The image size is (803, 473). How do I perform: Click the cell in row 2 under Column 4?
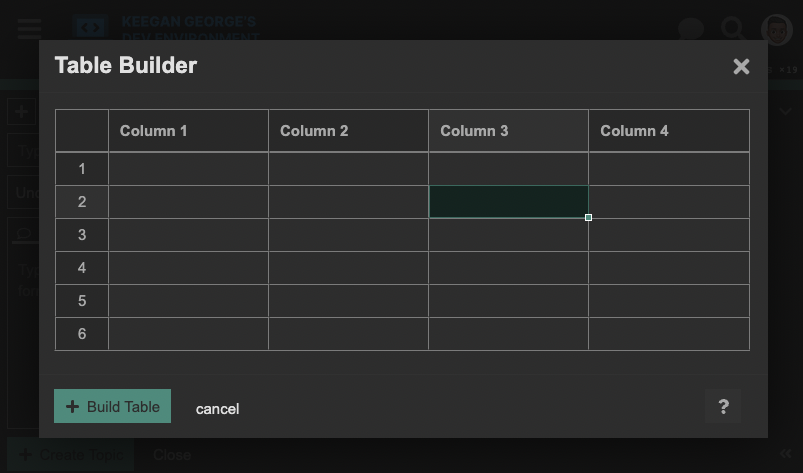(x=669, y=202)
